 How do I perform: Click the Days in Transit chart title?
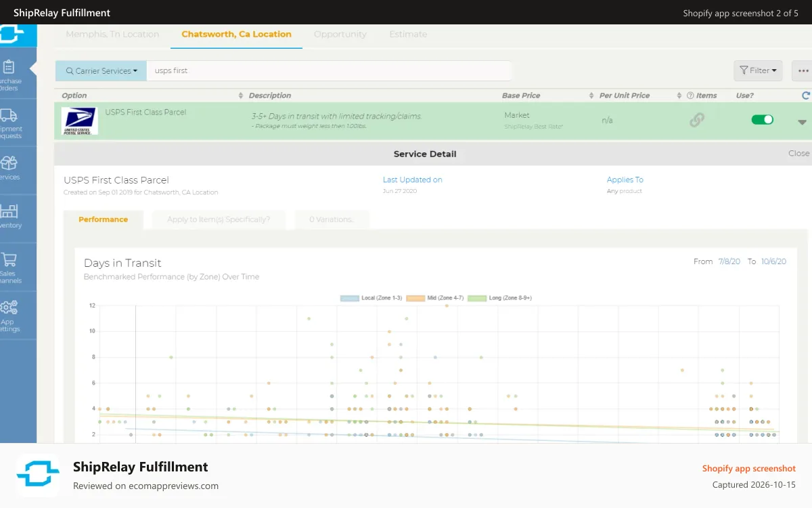click(122, 263)
